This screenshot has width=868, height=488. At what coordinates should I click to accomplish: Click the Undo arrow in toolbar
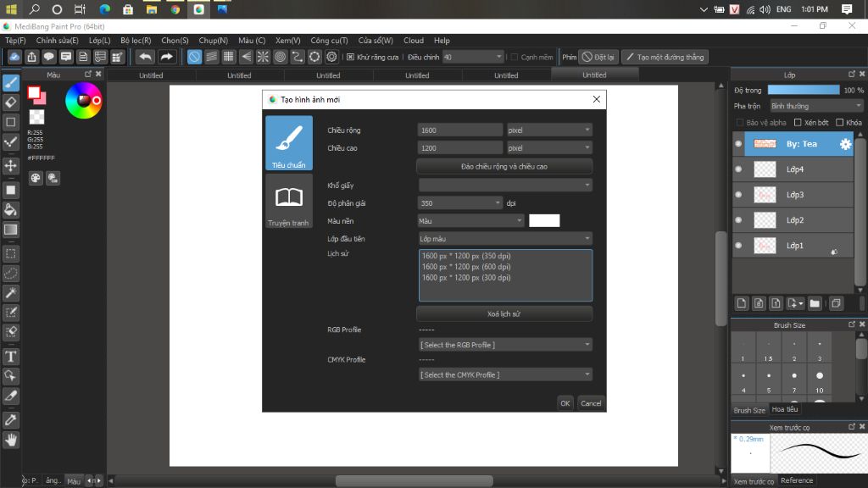tap(145, 57)
